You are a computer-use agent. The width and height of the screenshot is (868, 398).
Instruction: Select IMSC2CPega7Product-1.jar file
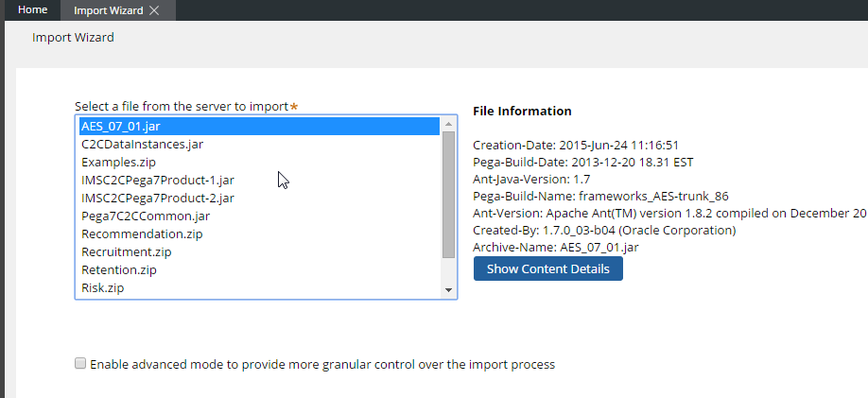point(158,181)
